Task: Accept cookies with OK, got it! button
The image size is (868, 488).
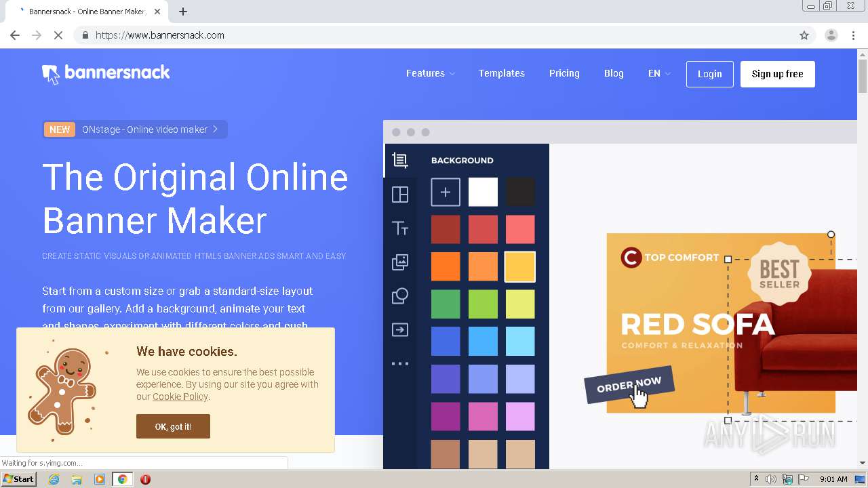Action: coord(173,426)
